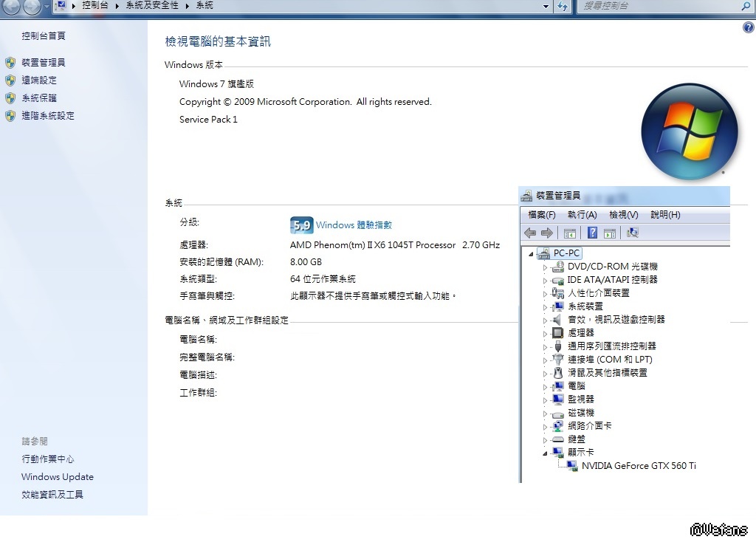This screenshot has height=545, width=756.
Task: Open the 遠端設定 sidebar link
Action: point(39,80)
